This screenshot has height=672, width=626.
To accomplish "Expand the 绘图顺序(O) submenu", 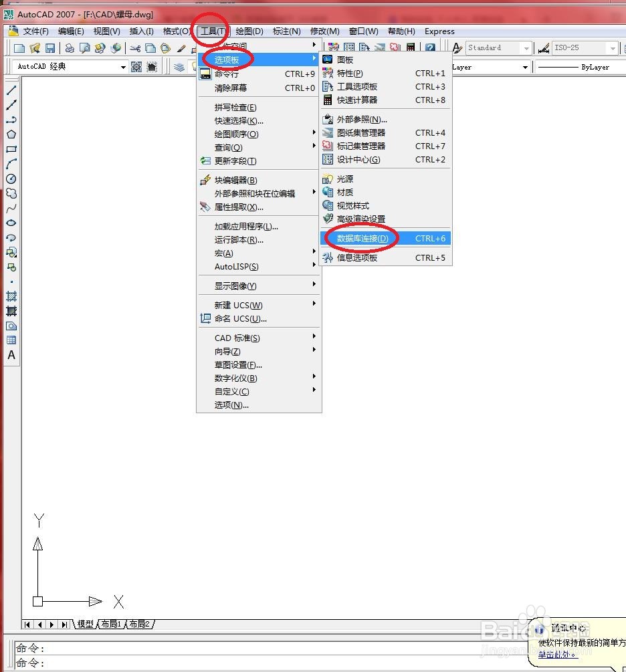I will pos(259,134).
